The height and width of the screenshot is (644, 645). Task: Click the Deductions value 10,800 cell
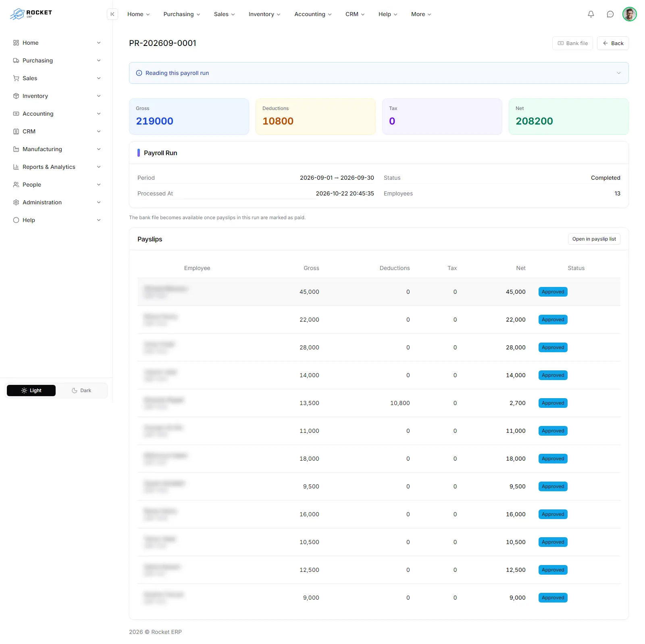click(x=400, y=403)
